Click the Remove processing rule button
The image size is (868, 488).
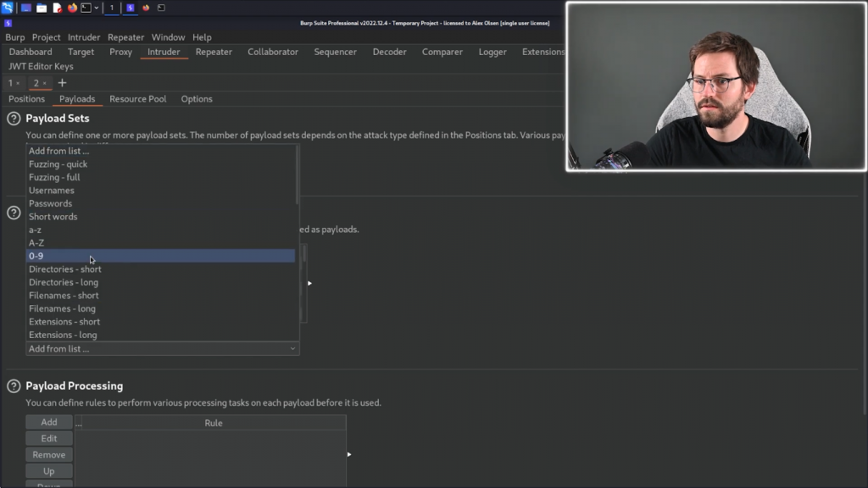point(48,455)
